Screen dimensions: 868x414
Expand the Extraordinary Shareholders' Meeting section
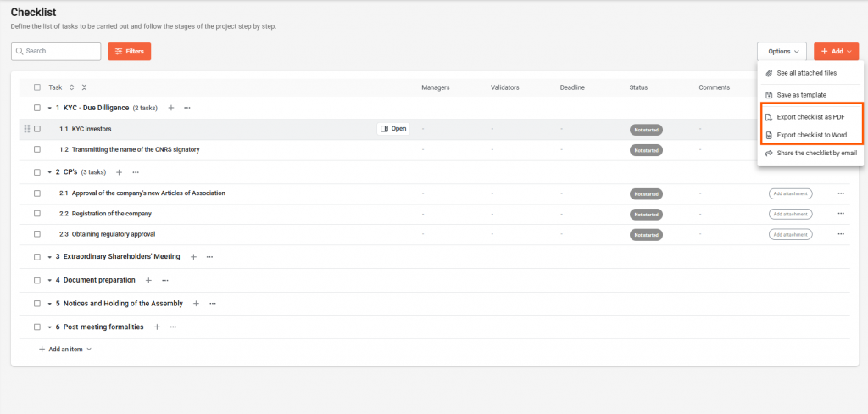point(49,257)
